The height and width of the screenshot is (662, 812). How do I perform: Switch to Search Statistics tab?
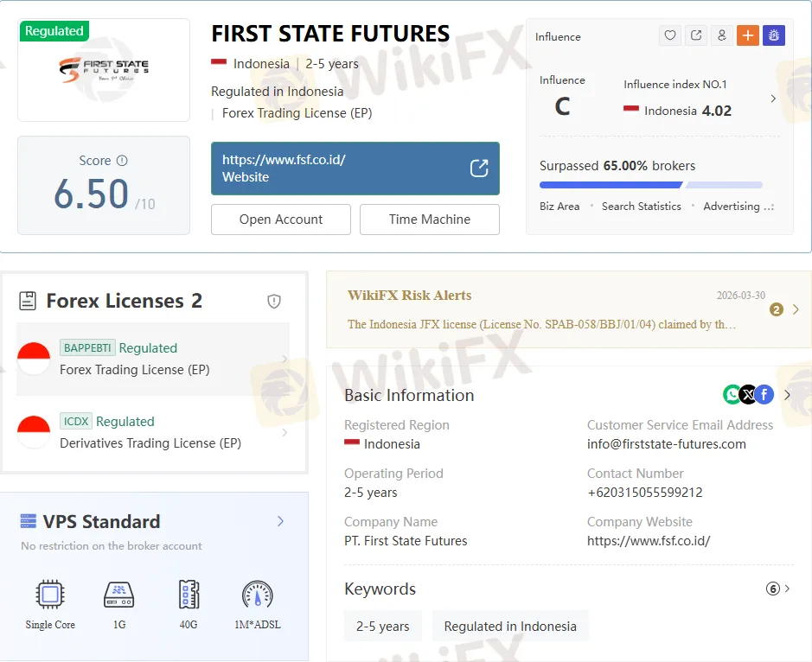[641, 207]
